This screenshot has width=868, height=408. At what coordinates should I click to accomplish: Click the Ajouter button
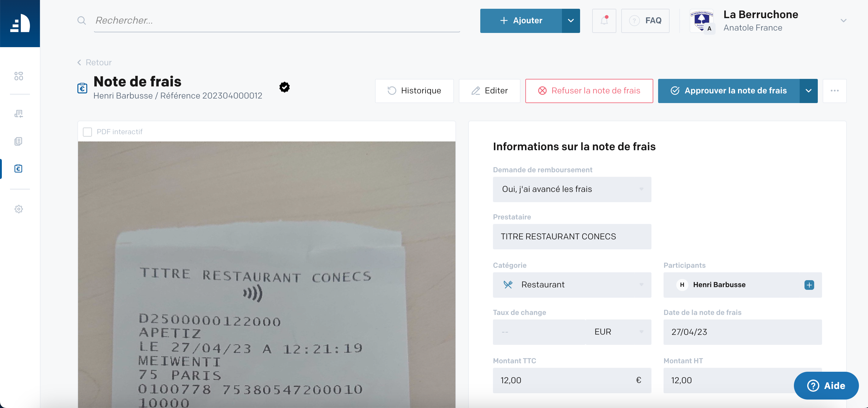pos(521,21)
